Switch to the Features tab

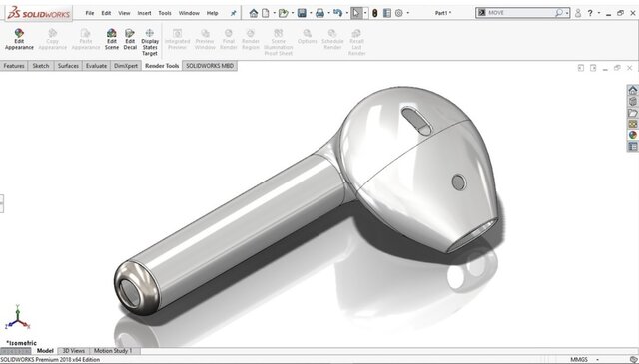pyautogui.click(x=14, y=66)
